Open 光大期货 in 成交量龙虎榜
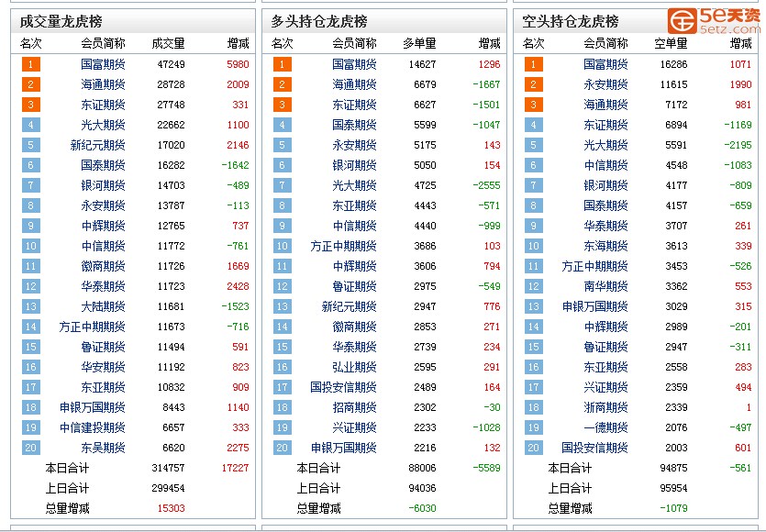 point(103,125)
